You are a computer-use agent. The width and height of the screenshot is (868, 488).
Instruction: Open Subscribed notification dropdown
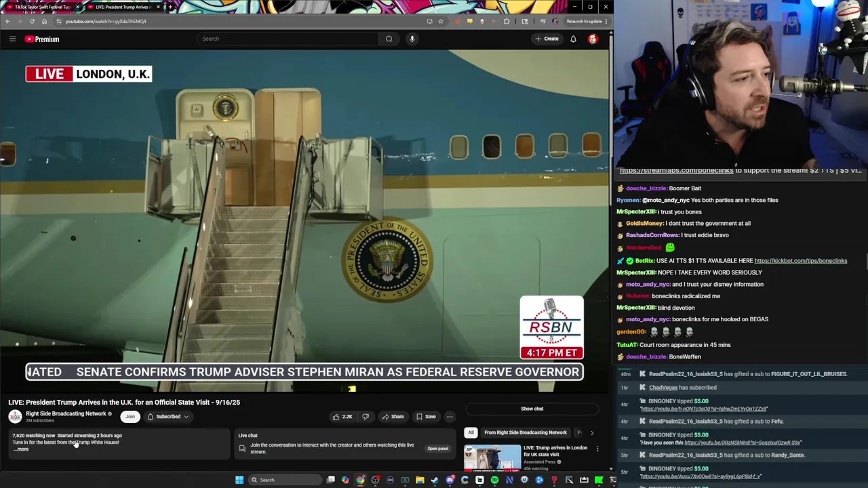point(168,417)
